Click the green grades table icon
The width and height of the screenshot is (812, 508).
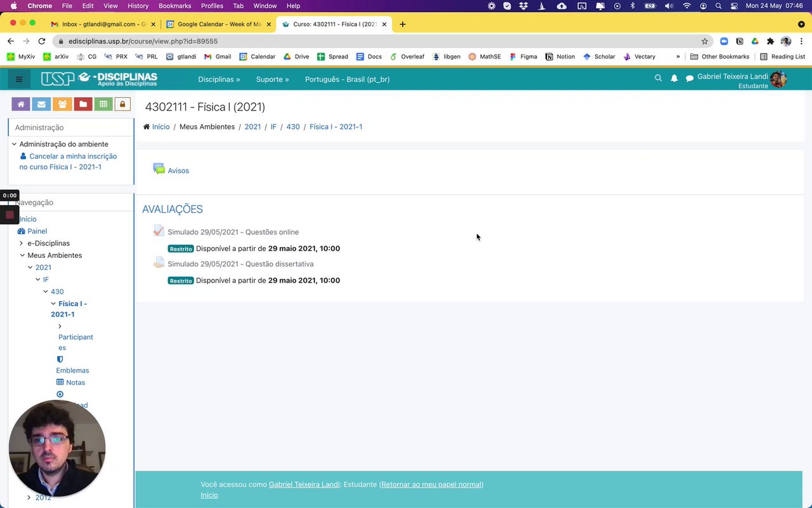[x=103, y=104]
